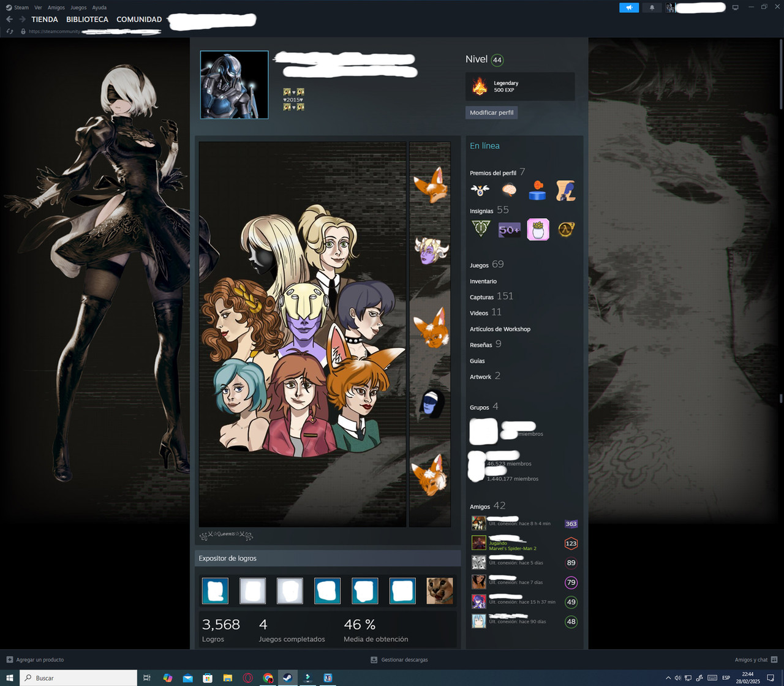Screen dimensions: 784x686
Task: Click the 3,568 Logros stat
Action: pyautogui.click(x=221, y=630)
